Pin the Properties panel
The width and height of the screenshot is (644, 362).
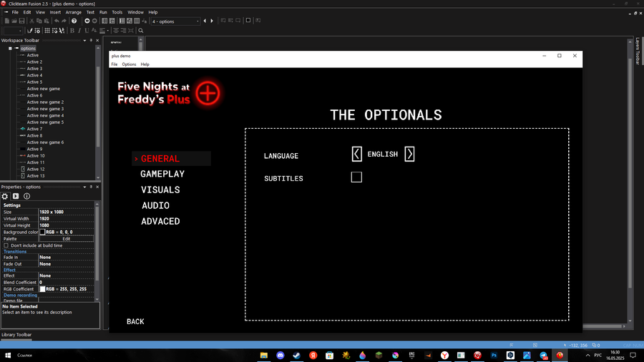(91, 187)
